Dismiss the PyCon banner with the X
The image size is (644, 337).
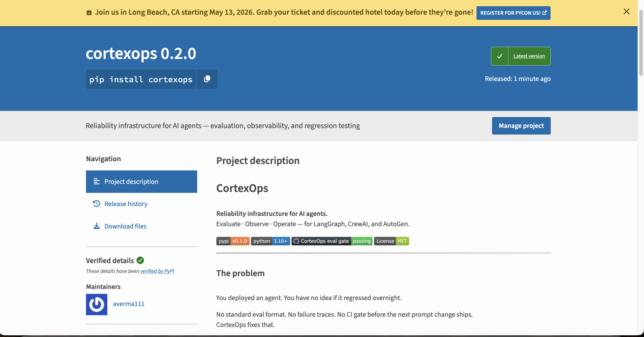(x=626, y=12)
